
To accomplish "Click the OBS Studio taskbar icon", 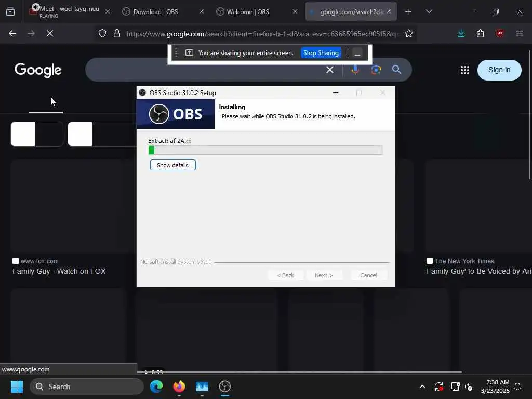I will click(x=225, y=387).
